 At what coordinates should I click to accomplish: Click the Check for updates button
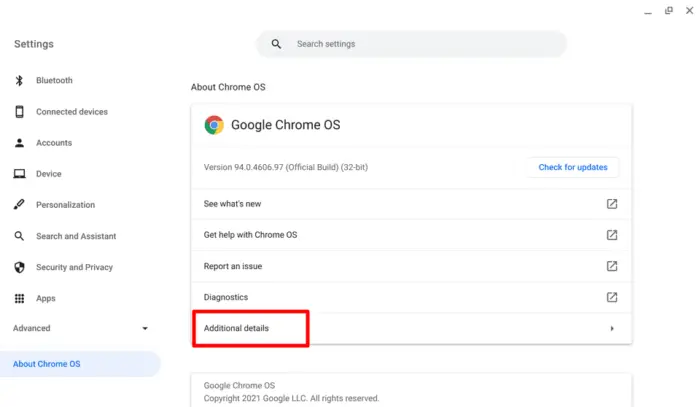[x=573, y=167]
